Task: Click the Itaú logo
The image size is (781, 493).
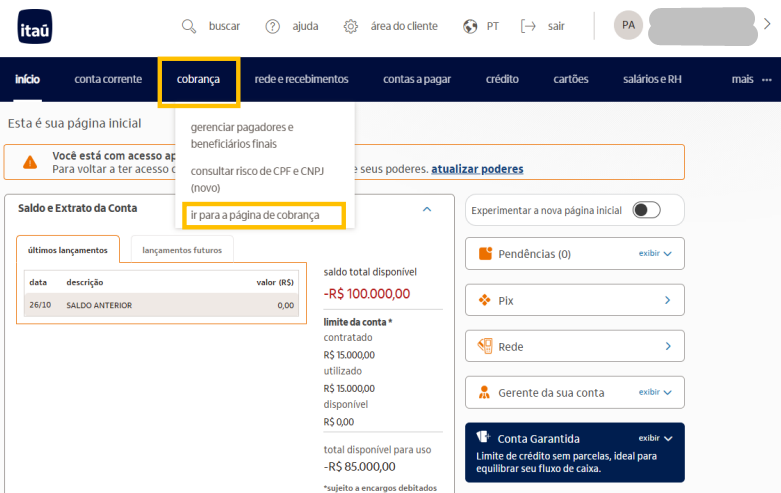Action: 34,26
